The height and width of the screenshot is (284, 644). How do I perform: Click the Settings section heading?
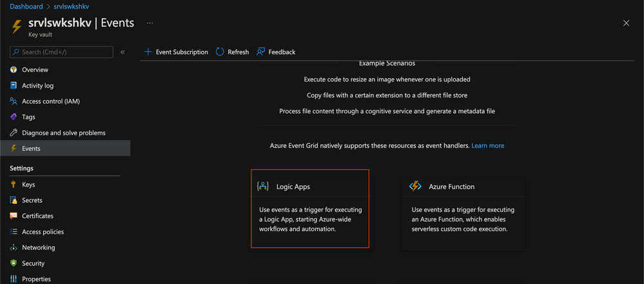tap(22, 168)
